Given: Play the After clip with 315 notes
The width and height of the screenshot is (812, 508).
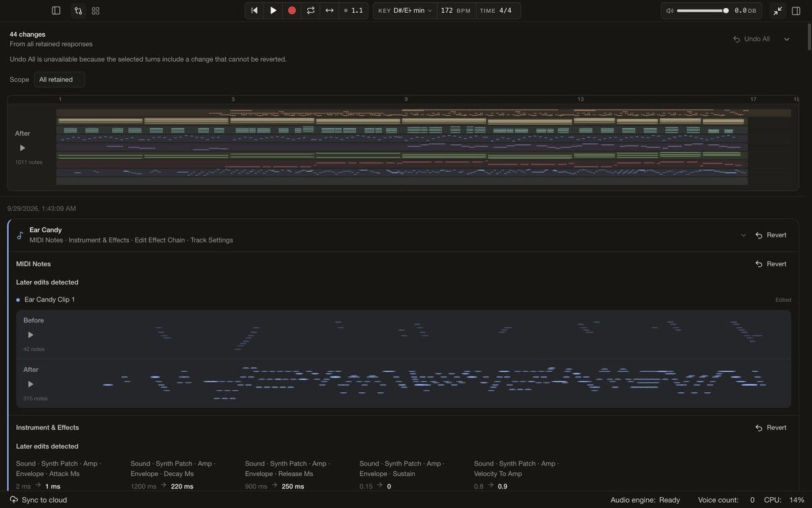Looking at the screenshot, I should (x=30, y=384).
